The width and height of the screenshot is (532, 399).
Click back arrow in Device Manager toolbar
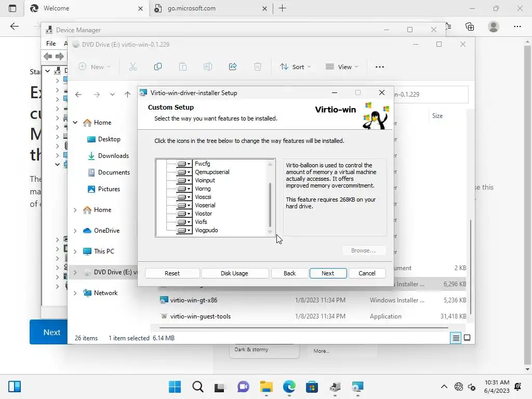click(48, 56)
